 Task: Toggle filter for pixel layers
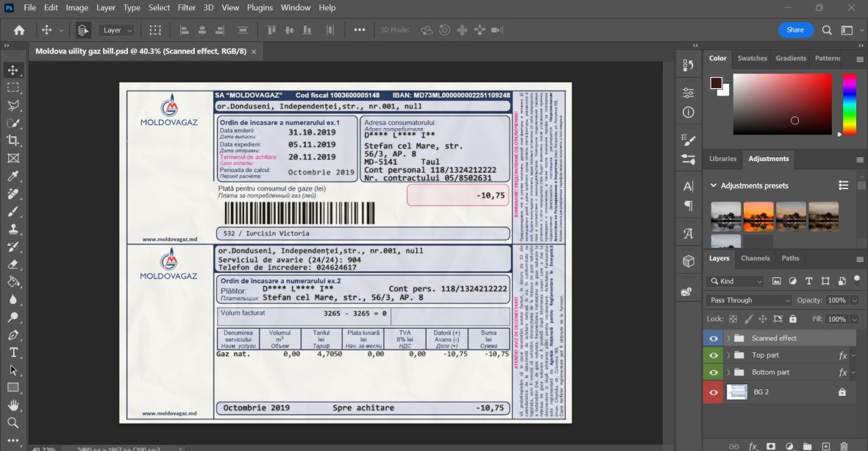click(776, 281)
